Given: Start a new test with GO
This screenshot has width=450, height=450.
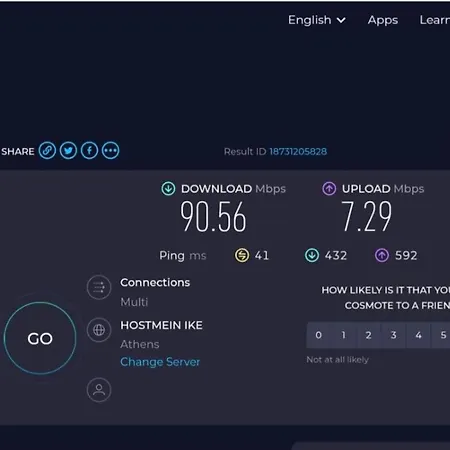Looking at the screenshot, I should click(40, 338).
